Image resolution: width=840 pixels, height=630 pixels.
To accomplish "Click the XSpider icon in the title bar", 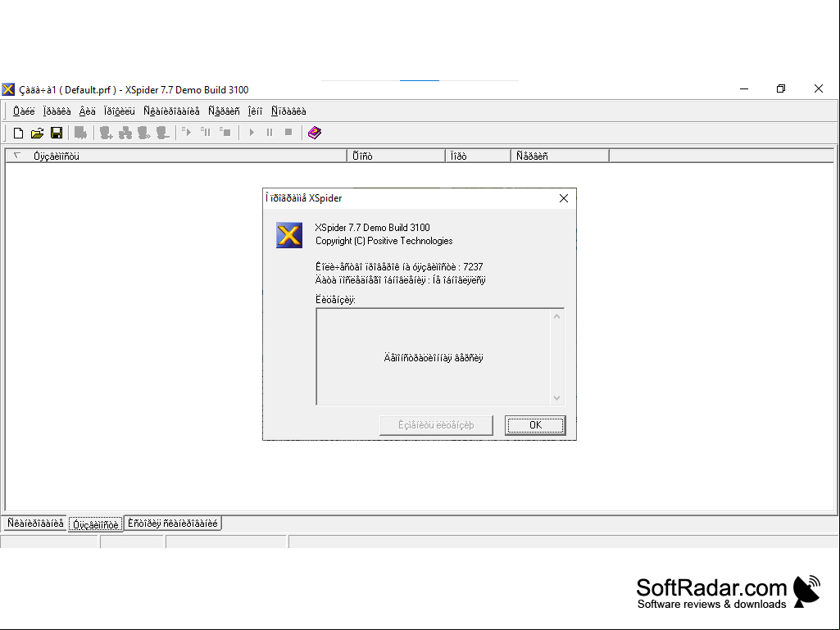I will (8, 89).
